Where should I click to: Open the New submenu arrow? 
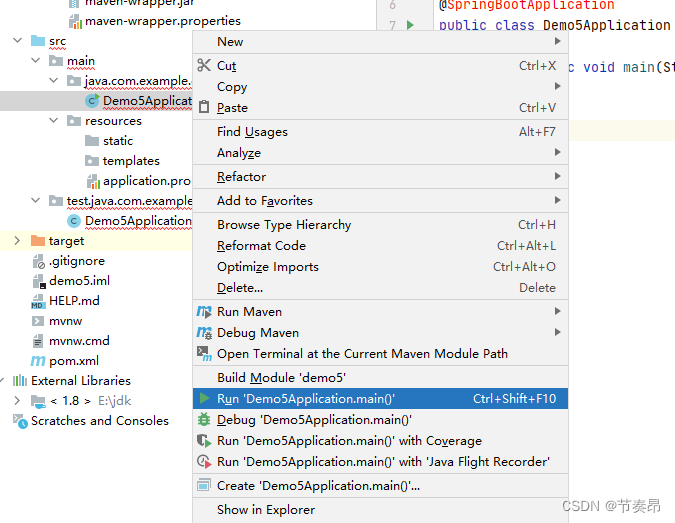557,41
